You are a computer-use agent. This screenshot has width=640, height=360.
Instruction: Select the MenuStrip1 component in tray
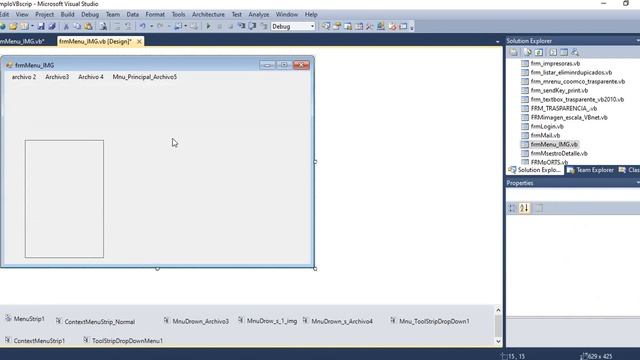pos(25,319)
